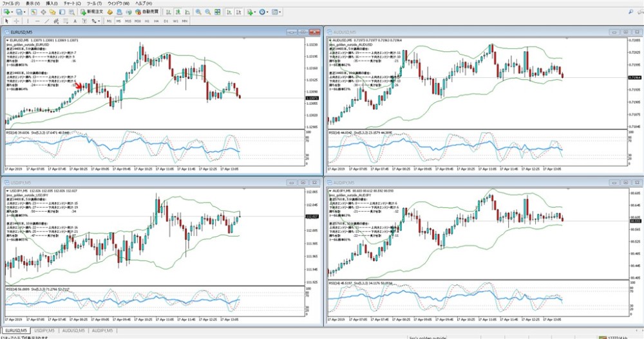Zoom in on the chart
Image resolution: width=644 pixels, height=339 pixels.
[x=198, y=12]
